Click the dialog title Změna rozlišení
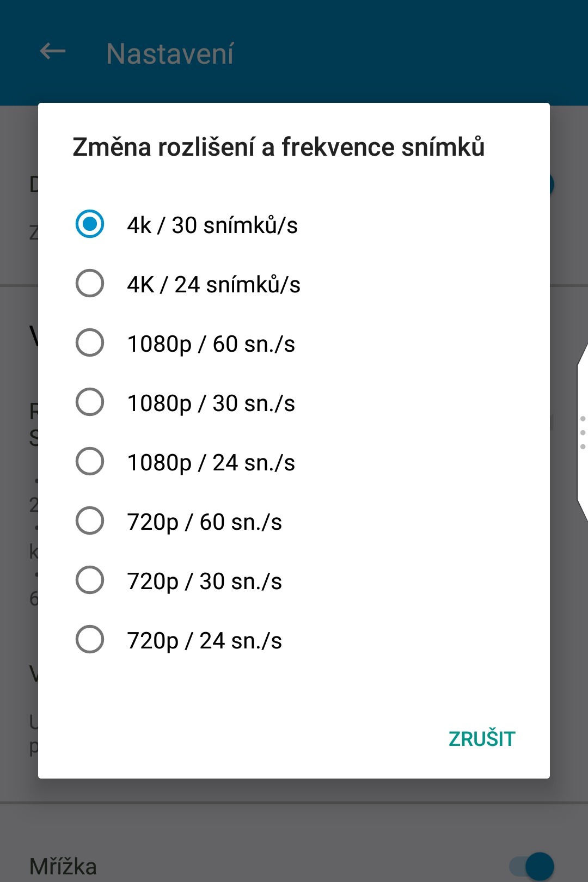This screenshot has width=588, height=882. tap(278, 147)
